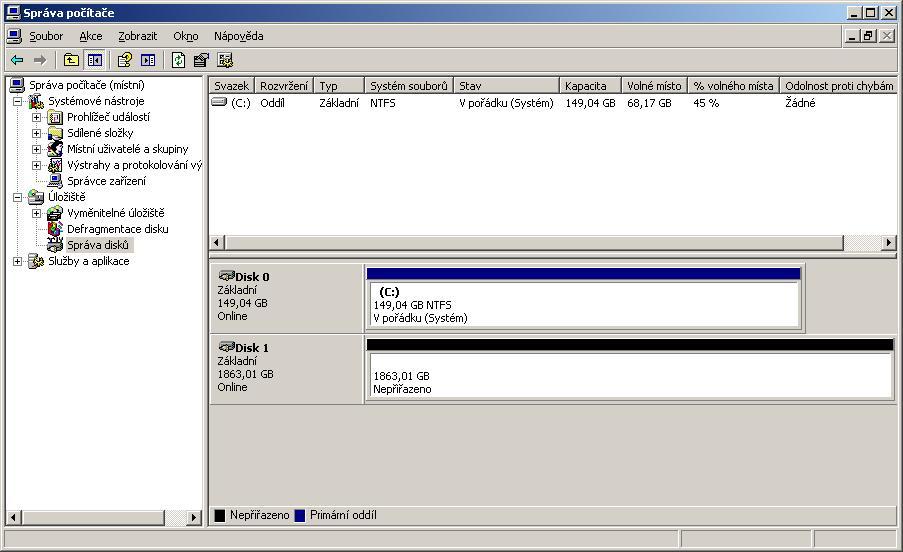
Task: Click the 'Žádné' fault tolerance cell
Action: tap(800, 103)
